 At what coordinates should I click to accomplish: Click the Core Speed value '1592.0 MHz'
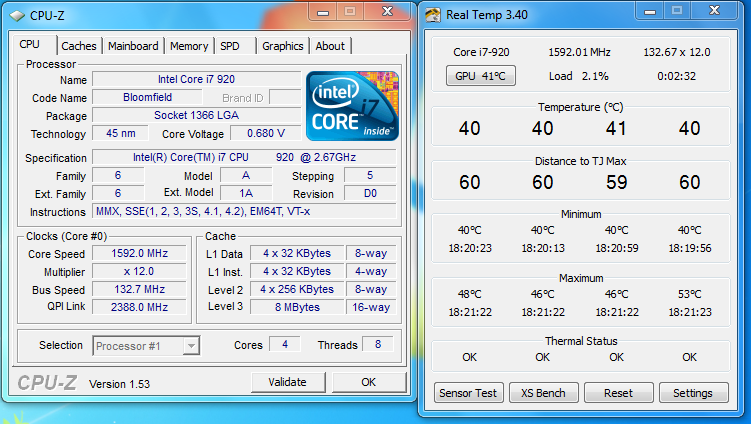139,253
